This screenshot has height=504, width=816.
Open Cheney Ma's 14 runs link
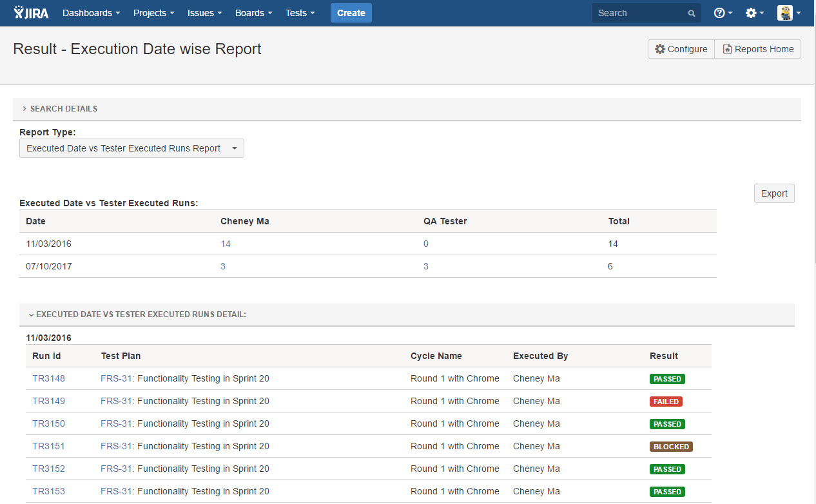225,244
